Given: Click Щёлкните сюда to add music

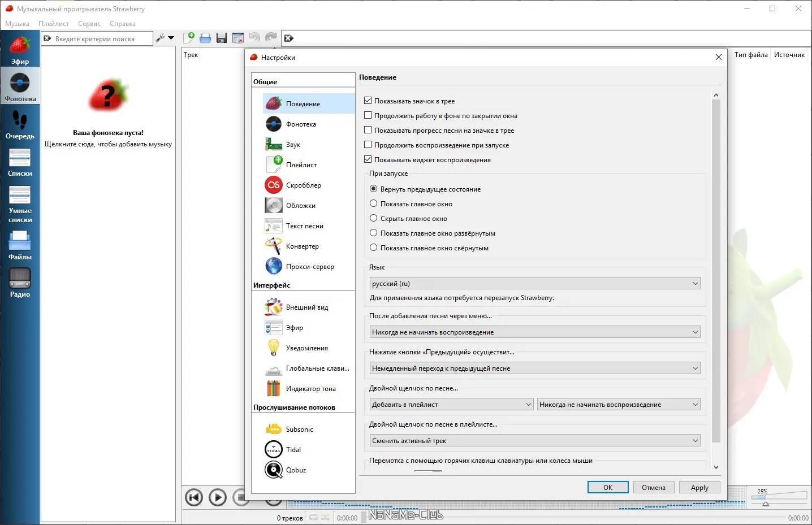Looking at the screenshot, I should pyautogui.click(x=109, y=144).
